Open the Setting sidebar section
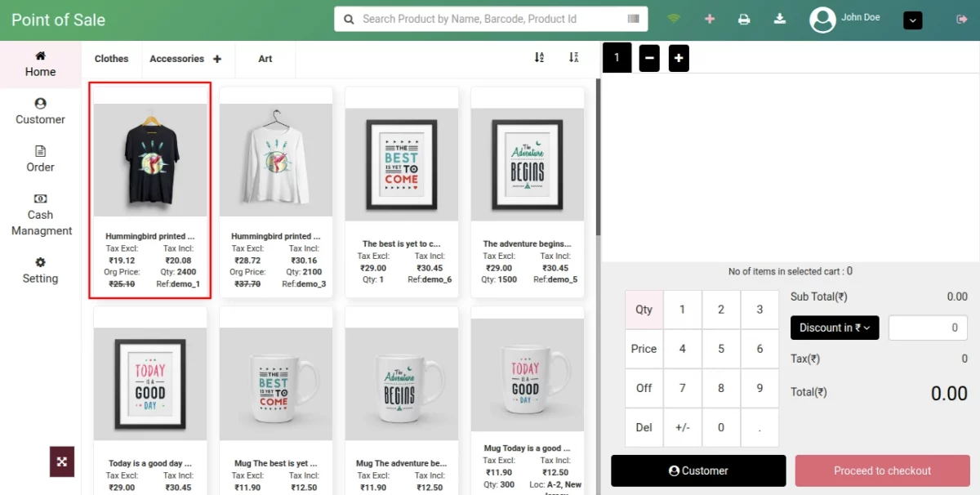Screen dimensions: 980x495 click(40, 270)
